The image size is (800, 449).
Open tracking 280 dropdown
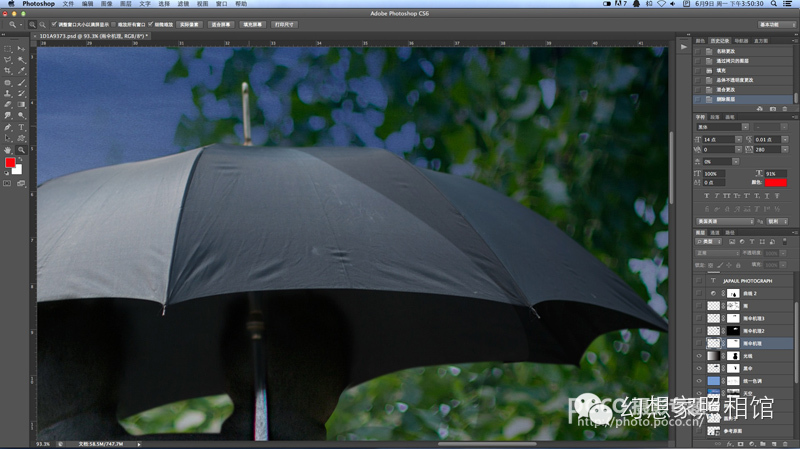[785, 149]
